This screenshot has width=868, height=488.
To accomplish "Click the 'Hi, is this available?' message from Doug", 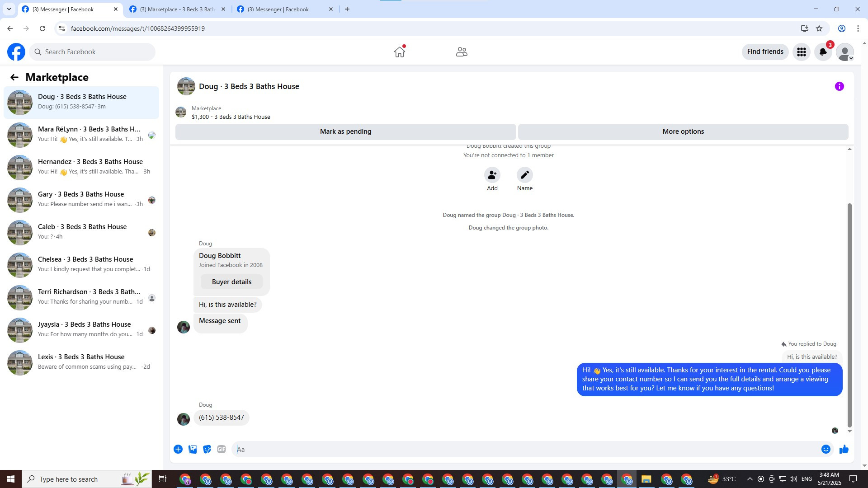I will [x=227, y=305].
